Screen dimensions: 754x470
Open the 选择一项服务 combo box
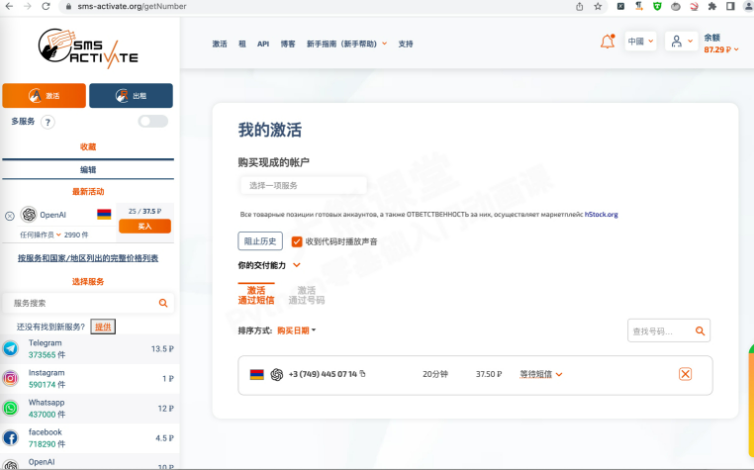(303, 186)
